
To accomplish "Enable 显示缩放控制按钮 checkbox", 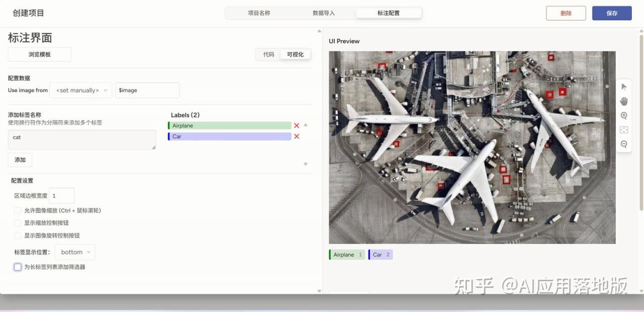I will click(x=18, y=223).
